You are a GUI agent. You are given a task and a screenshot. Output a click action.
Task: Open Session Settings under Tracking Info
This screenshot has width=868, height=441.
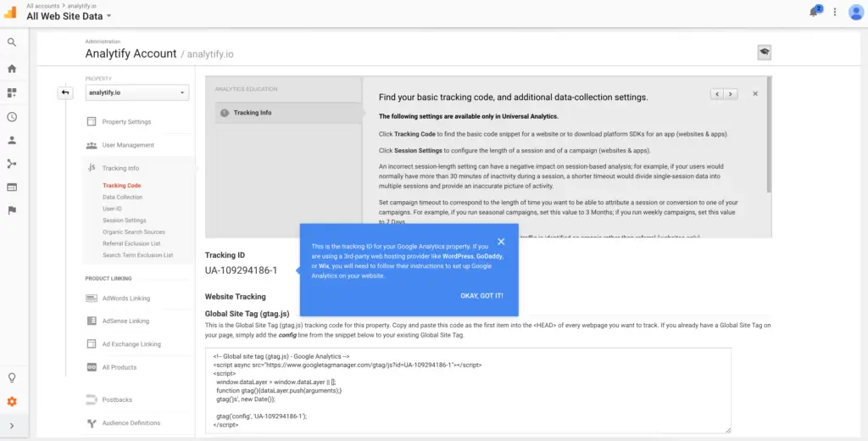(x=124, y=220)
